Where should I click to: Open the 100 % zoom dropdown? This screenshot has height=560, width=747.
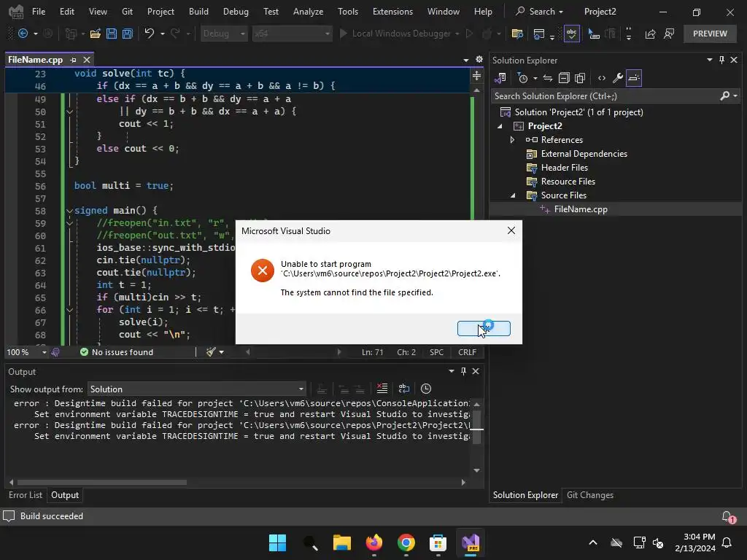coord(44,352)
